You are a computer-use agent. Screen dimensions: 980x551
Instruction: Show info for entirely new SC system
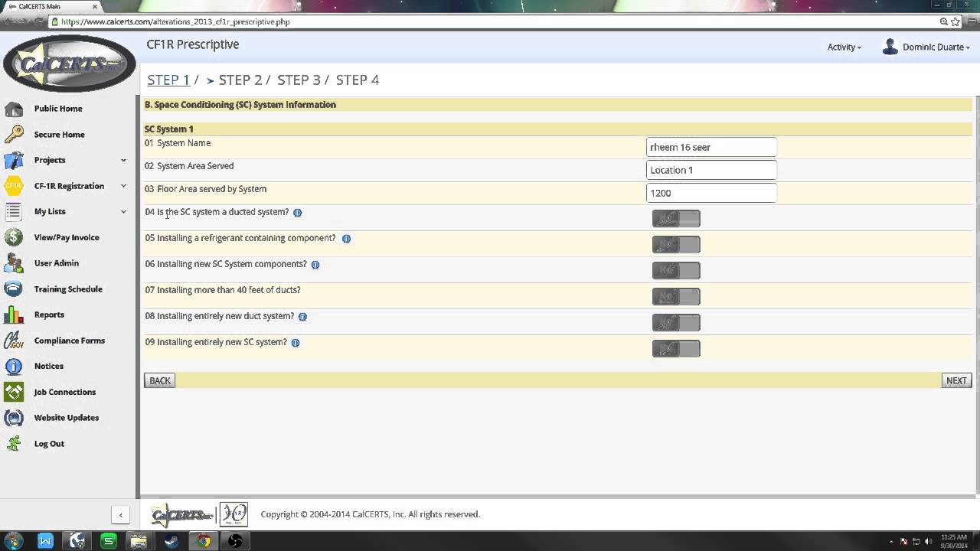tap(296, 343)
